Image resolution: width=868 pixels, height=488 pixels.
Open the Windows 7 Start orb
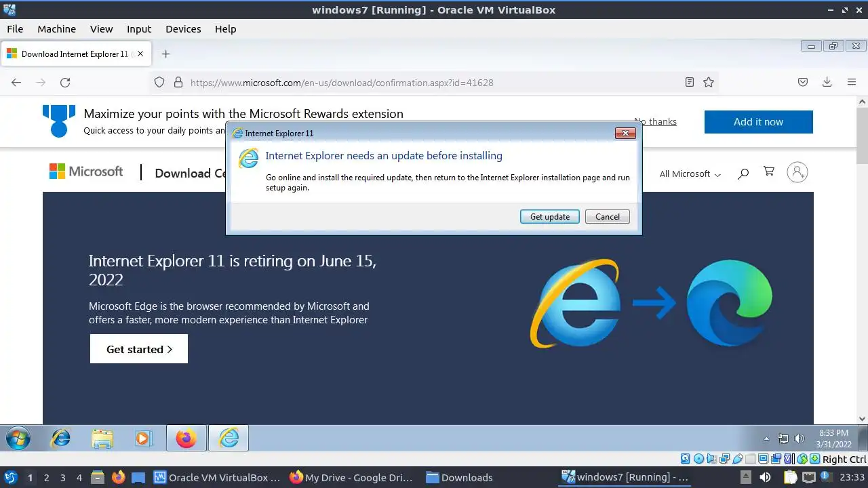(18, 439)
